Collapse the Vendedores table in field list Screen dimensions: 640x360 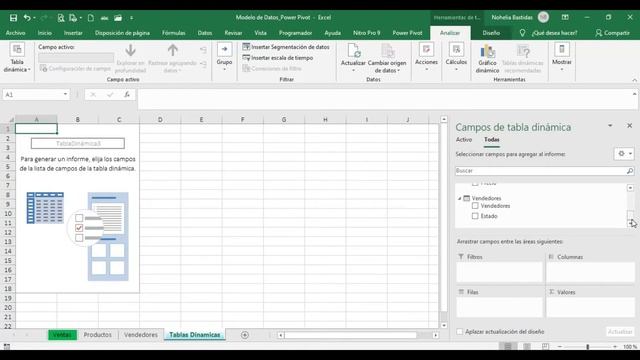[460, 198]
